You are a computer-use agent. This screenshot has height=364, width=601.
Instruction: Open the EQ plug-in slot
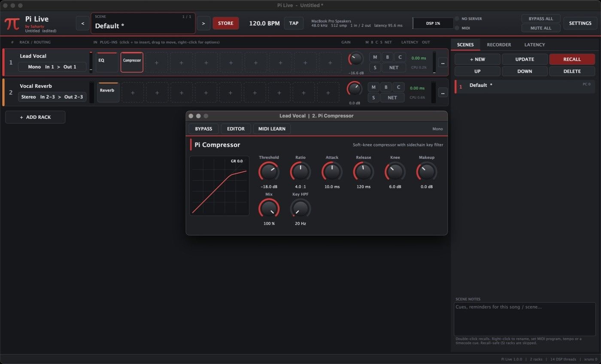point(107,63)
